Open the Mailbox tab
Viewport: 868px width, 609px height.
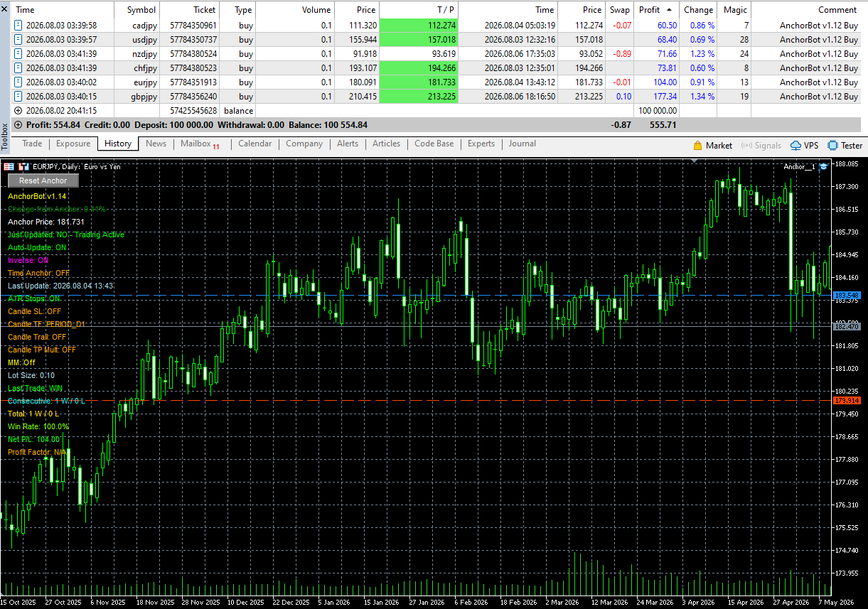pos(200,144)
